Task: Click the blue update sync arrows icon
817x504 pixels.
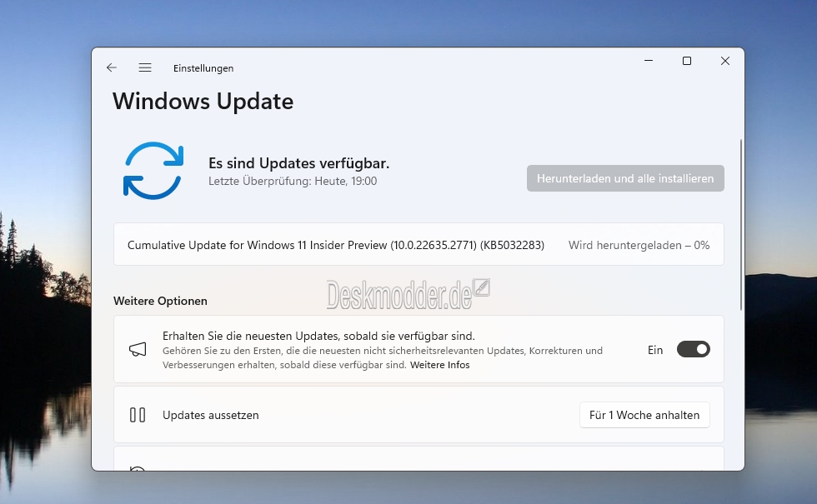Action: (153, 171)
